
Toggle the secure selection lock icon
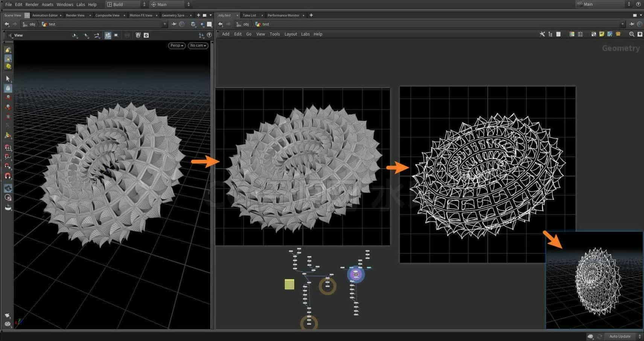pyautogui.click(x=8, y=88)
